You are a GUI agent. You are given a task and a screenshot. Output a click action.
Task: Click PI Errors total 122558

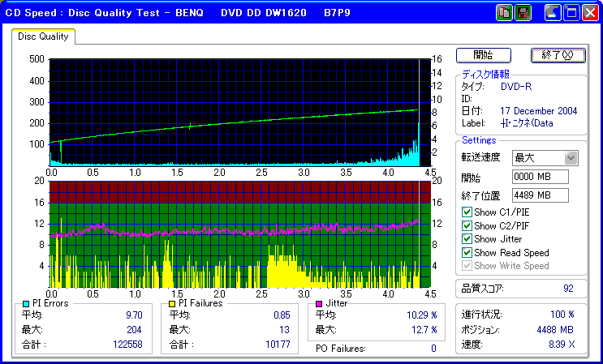click(127, 344)
